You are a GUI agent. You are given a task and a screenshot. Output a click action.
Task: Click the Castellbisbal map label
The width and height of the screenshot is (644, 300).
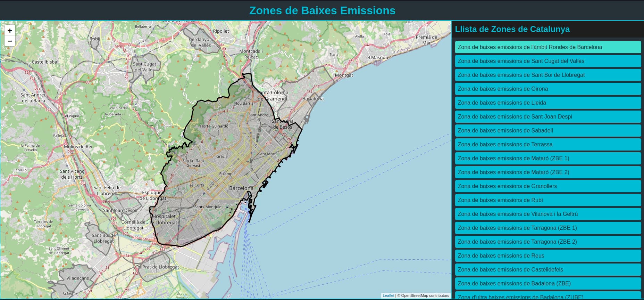pyautogui.click(x=45, y=62)
